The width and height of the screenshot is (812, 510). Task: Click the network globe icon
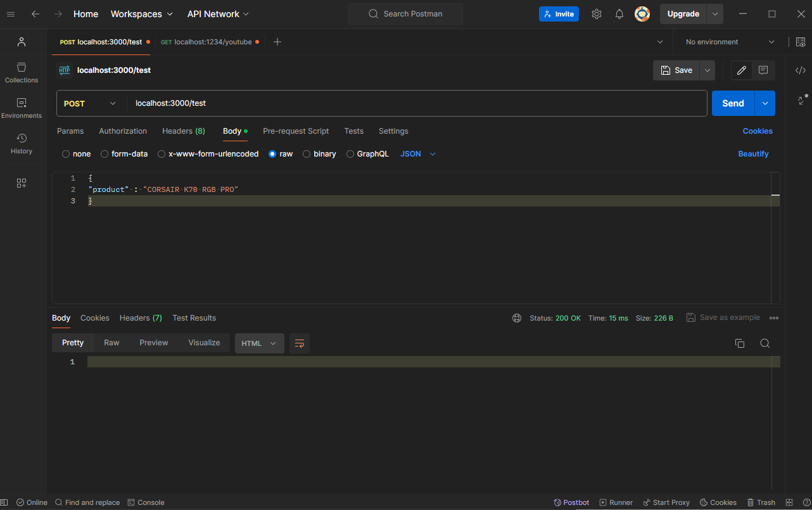(517, 318)
